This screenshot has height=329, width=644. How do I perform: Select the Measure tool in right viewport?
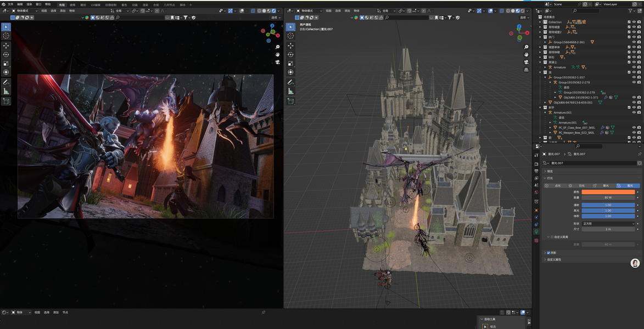pos(290,91)
